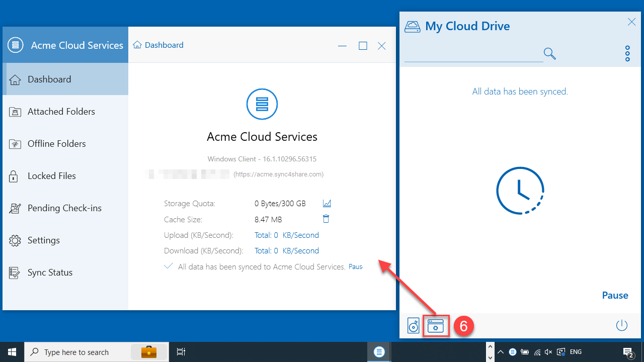Click the power icon in My Cloud Drive
The image size is (644, 362).
tap(622, 325)
